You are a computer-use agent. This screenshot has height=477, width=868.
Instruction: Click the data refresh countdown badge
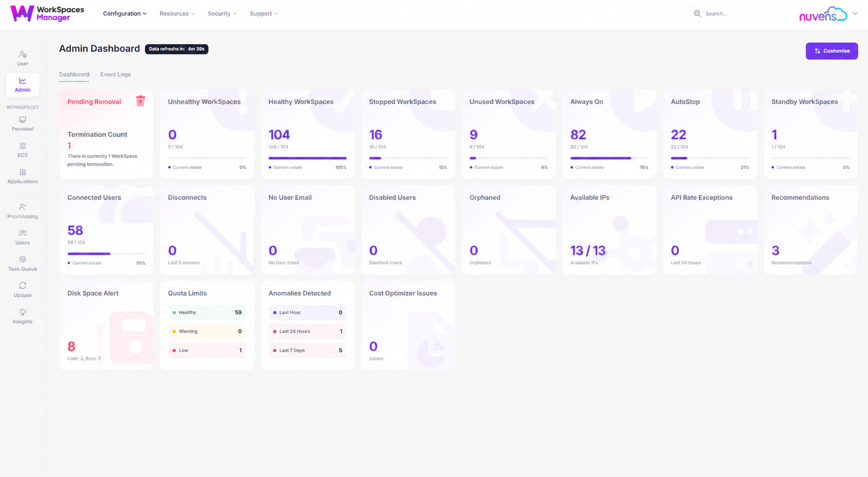pos(176,49)
